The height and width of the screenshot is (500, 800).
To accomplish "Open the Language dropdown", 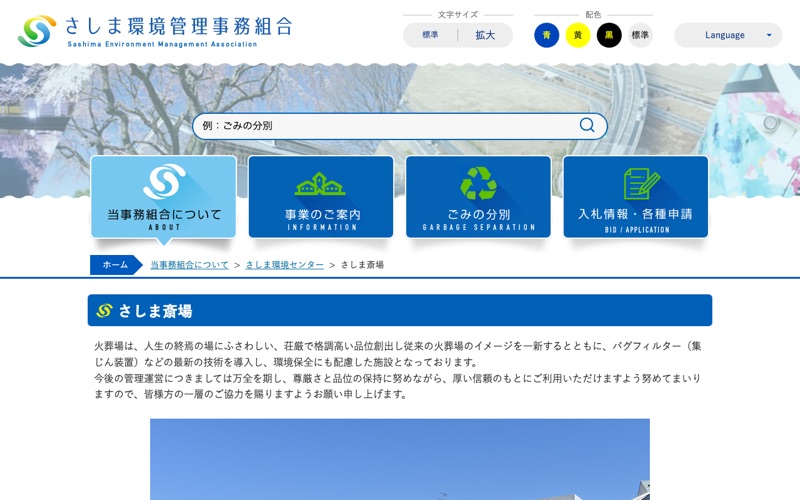I will (x=728, y=35).
